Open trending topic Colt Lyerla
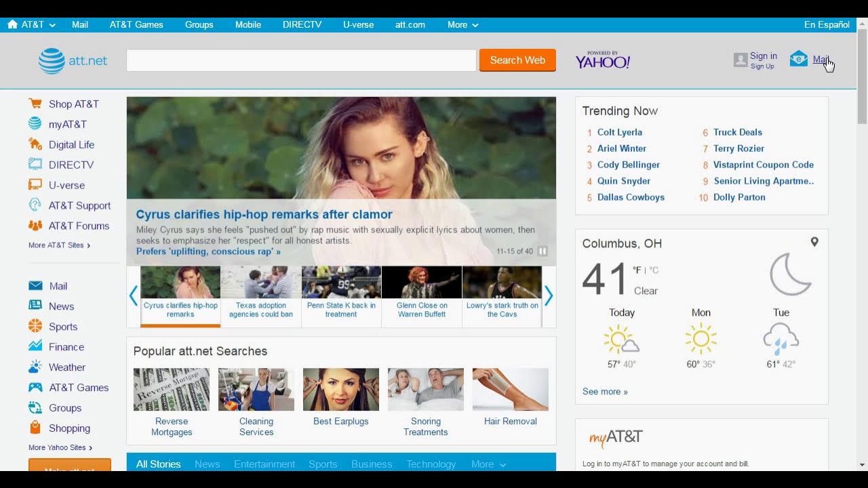 [620, 132]
